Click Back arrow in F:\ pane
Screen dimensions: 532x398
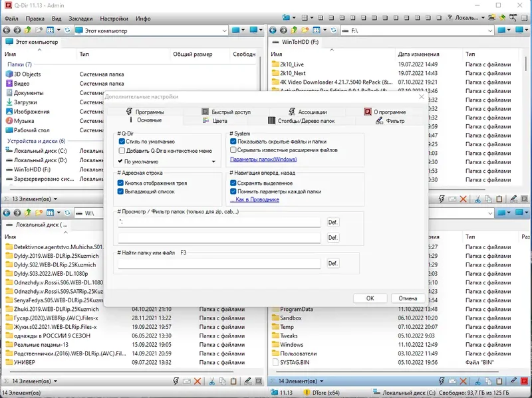click(273, 30)
